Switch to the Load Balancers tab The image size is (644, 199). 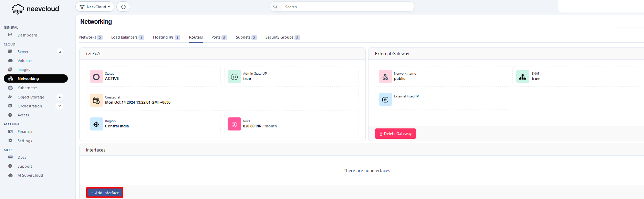coord(124,37)
